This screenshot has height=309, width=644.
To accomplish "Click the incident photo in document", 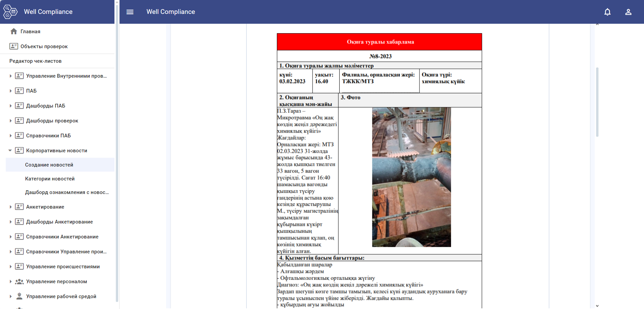I will point(411,177).
